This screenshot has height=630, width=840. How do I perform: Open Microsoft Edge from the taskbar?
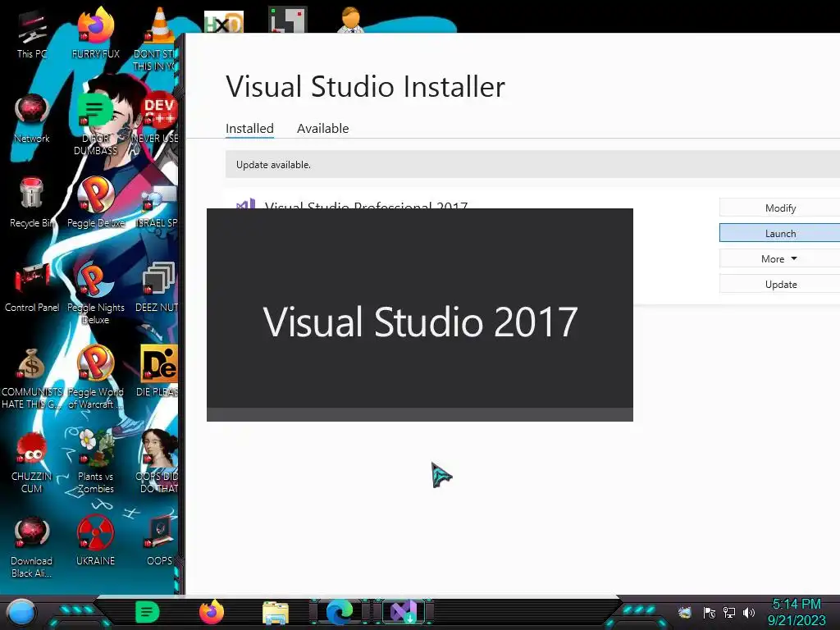click(339, 612)
